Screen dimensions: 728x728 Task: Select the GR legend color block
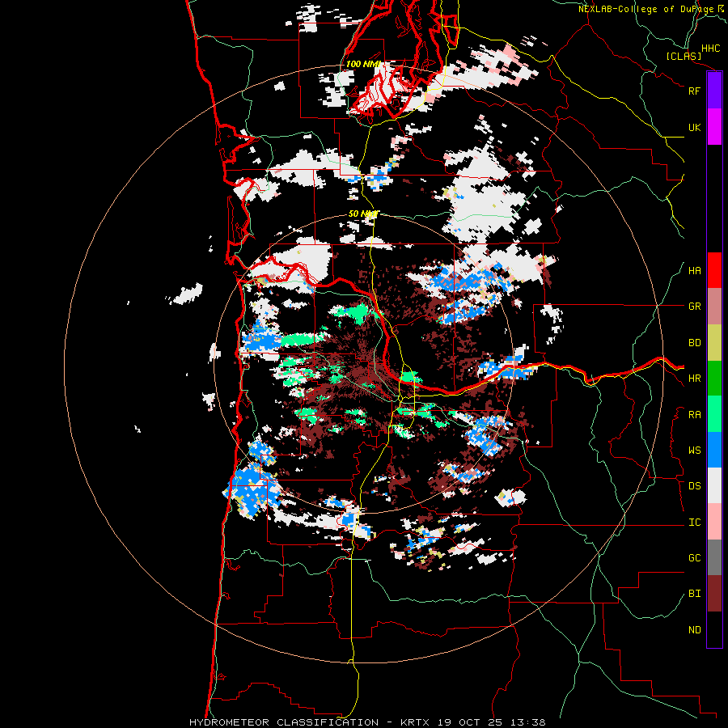pos(714,307)
